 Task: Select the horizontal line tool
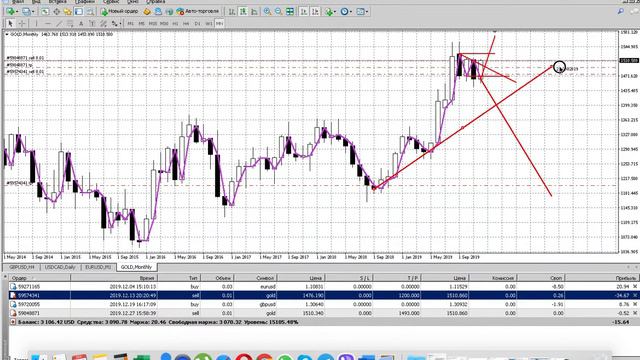pos(47,24)
